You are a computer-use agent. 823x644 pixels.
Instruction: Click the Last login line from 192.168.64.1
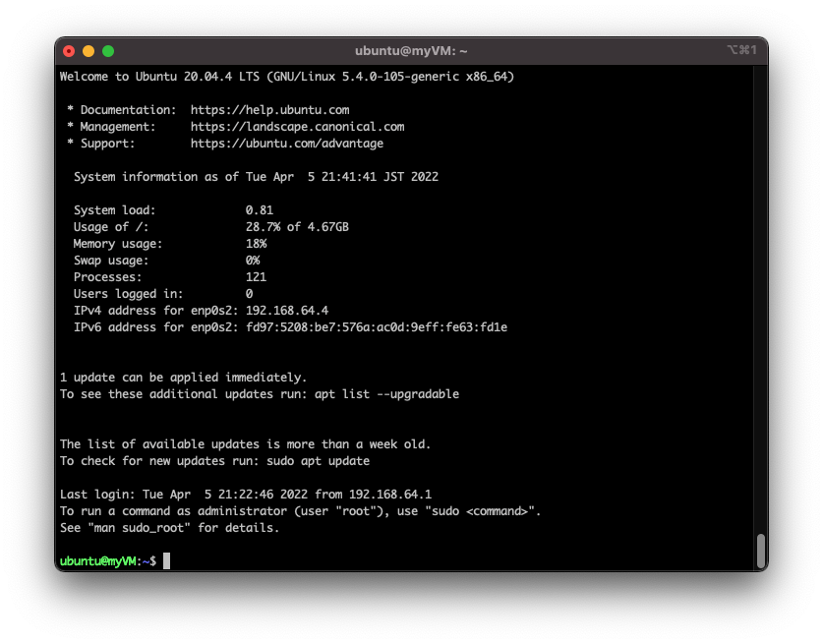246,495
